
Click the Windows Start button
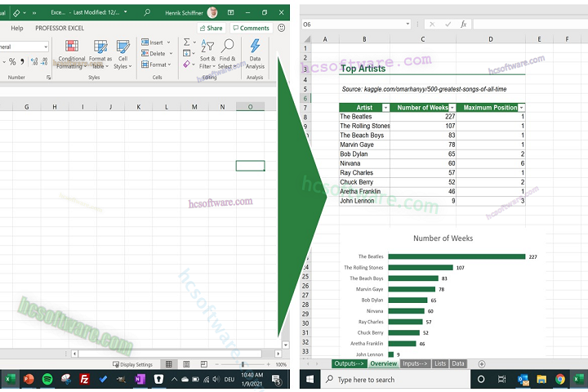(x=310, y=379)
